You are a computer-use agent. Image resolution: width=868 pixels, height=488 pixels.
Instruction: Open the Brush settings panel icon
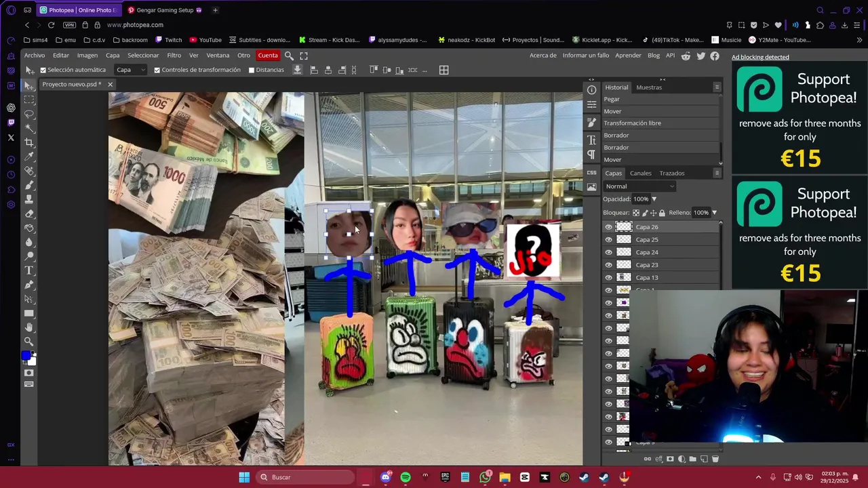tap(591, 122)
